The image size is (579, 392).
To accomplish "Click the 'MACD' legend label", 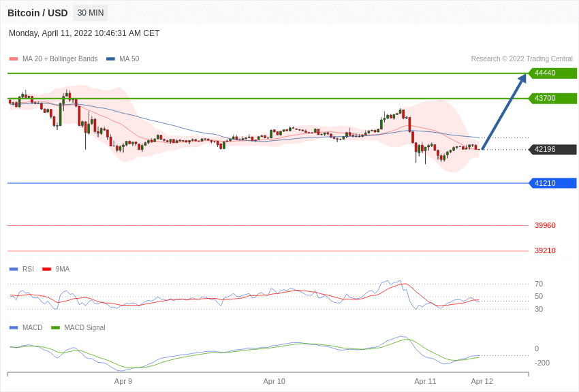I will [x=33, y=327].
